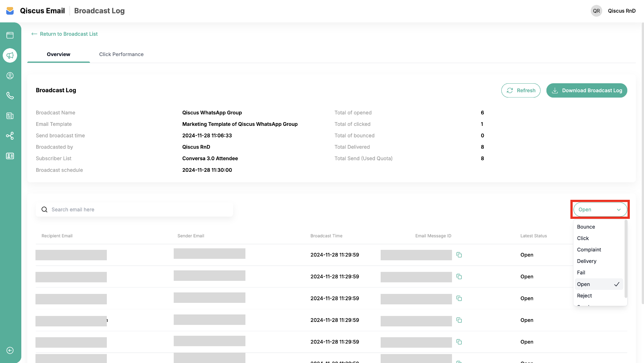Click the QR avatar icon
This screenshot has height=363, width=644.
click(x=597, y=11)
